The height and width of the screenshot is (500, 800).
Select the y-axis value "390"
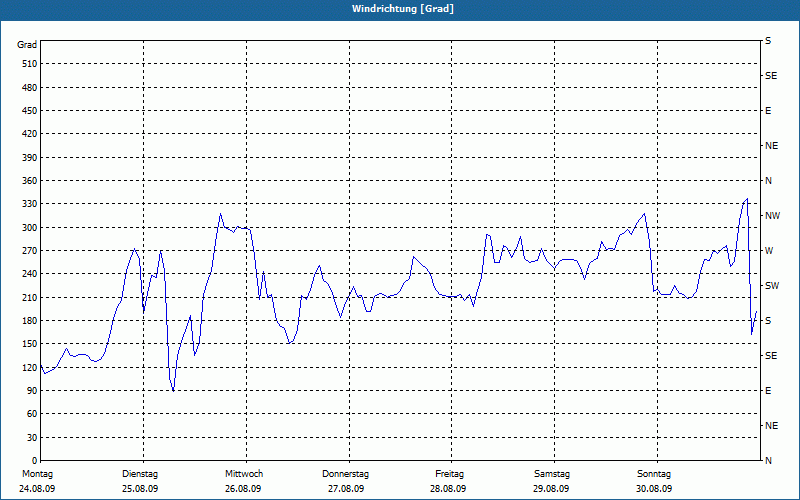(x=30, y=158)
